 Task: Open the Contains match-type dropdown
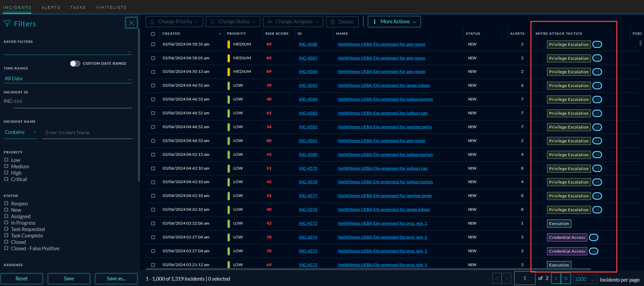click(20, 132)
